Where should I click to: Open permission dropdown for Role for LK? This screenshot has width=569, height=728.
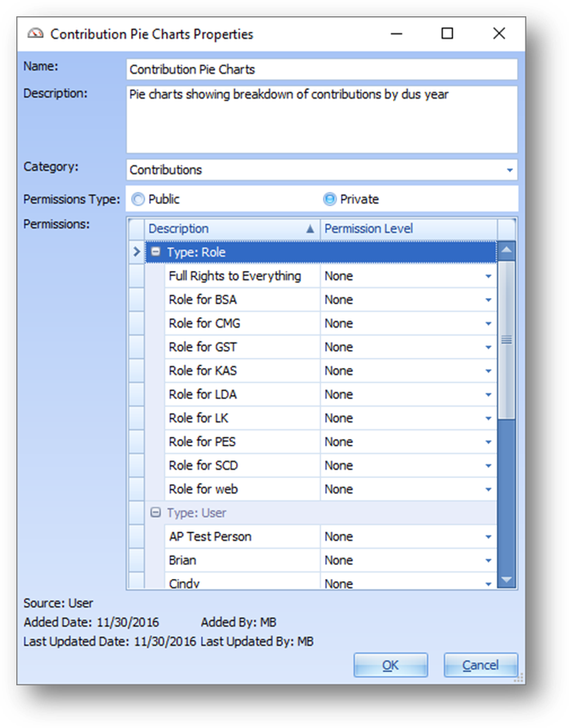[488, 418]
